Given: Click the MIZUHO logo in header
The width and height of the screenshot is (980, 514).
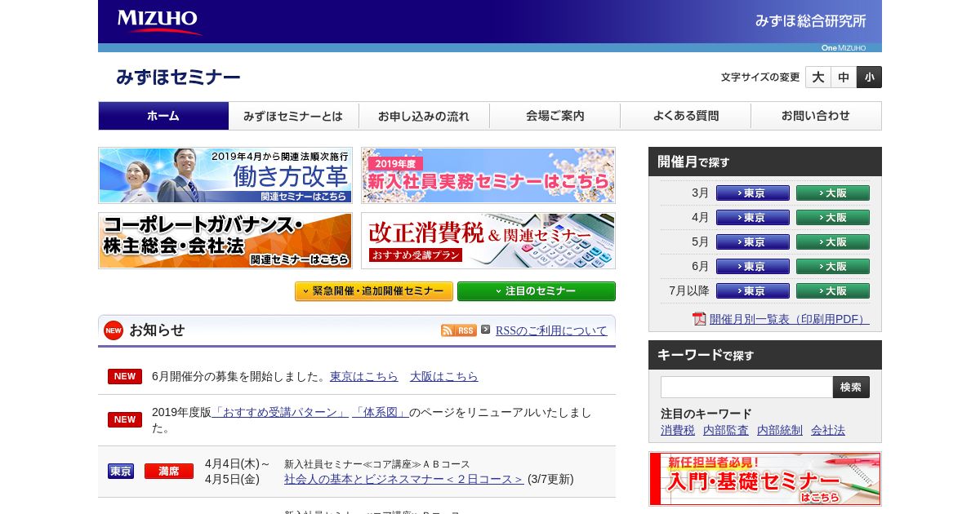Looking at the screenshot, I should [158, 21].
